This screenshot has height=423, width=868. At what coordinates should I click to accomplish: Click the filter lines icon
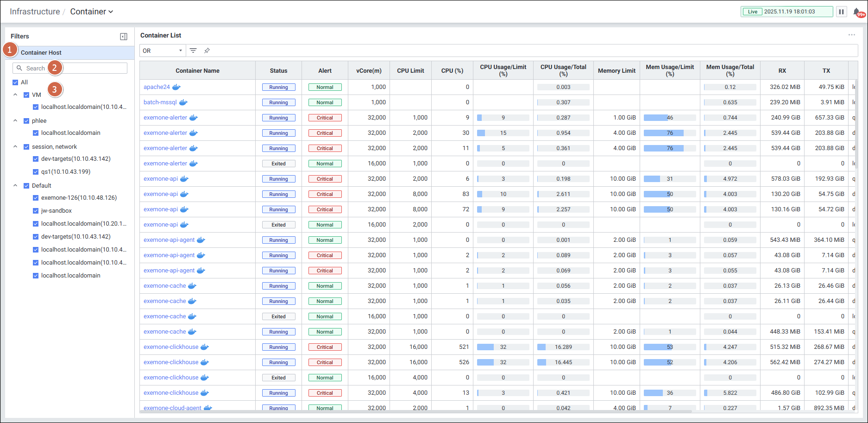tap(193, 51)
